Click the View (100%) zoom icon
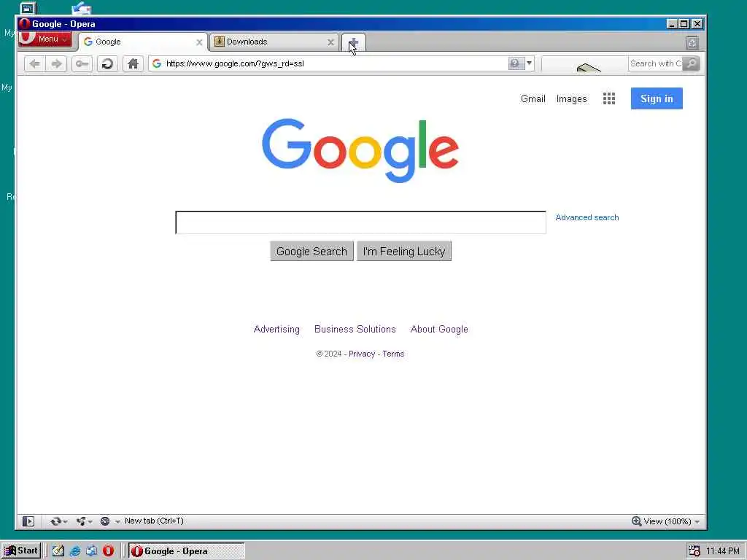 click(636, 521)
